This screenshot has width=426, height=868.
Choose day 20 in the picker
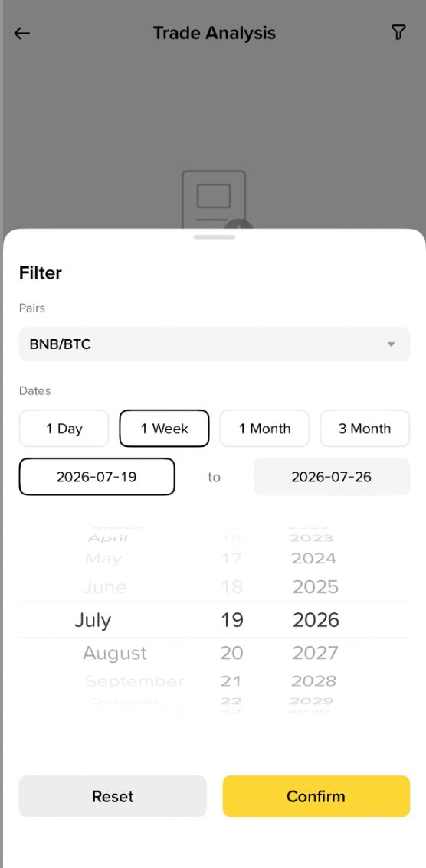[231, 653]
